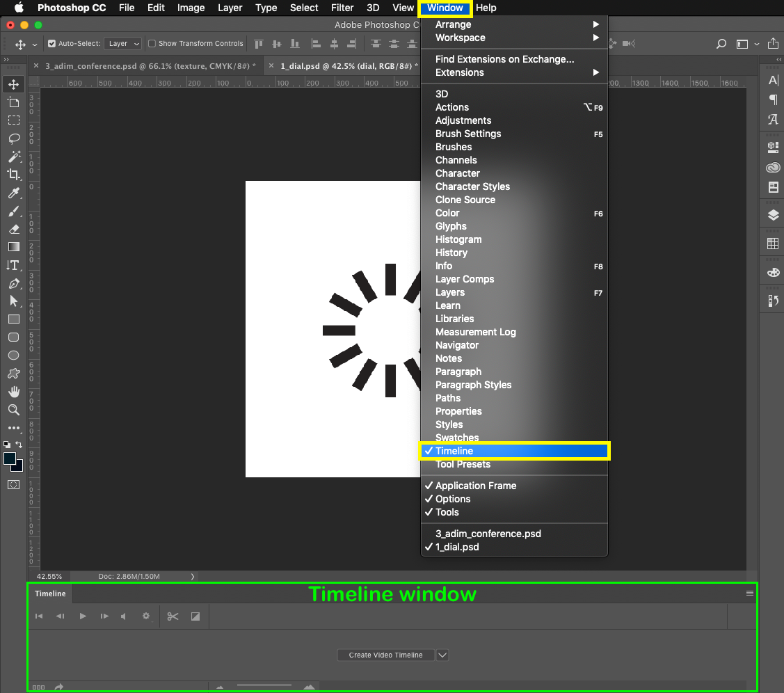Select the Eyedropper tool
784x693 pixels.
pyautogui.click(x=13, y=193)
